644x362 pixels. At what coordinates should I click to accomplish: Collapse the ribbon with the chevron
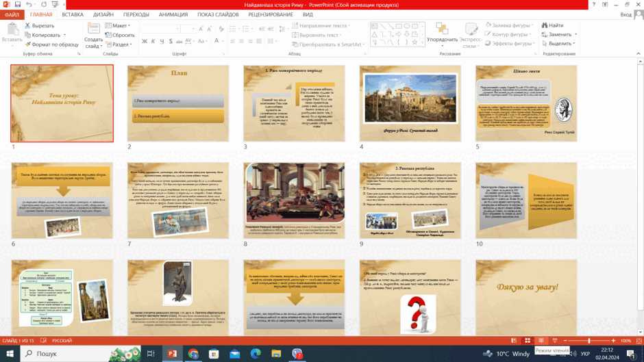click(x=639, y=53)
